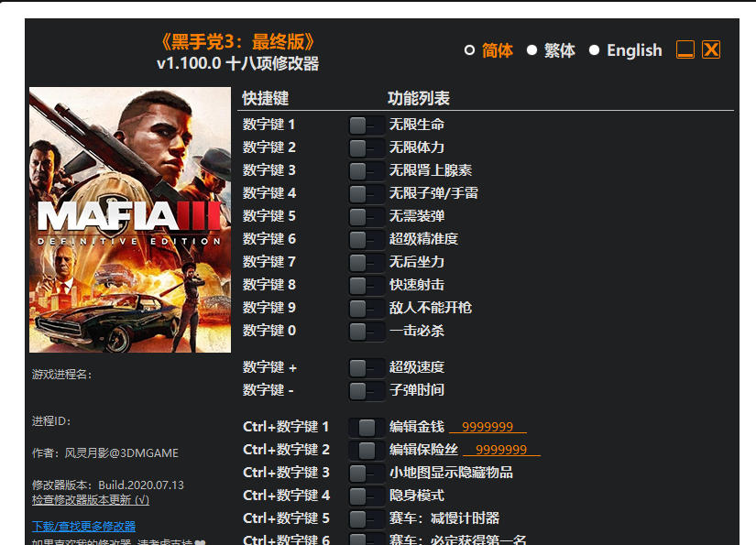Image resolution: width=756 pixels, height=545 pixels.
Task: Click 数字键 0 hotkey label
Action: [269, 331]
